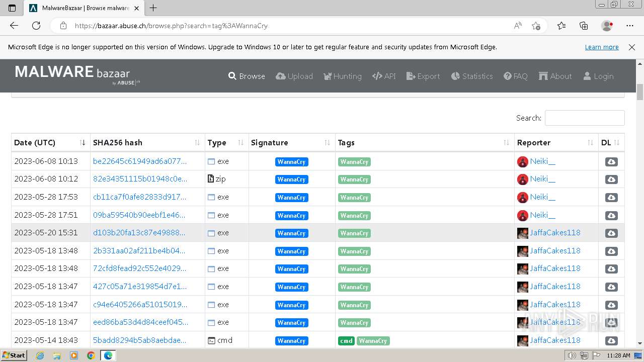Screen dimensions: 644x362
Task: Open Windows Start menu
Action: coord(14,355)
